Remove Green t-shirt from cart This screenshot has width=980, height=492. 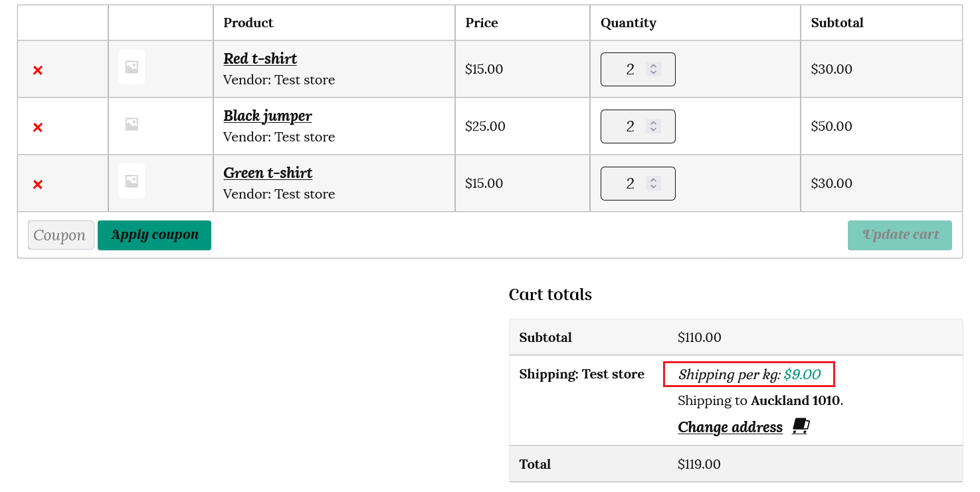tap(38, 185)
